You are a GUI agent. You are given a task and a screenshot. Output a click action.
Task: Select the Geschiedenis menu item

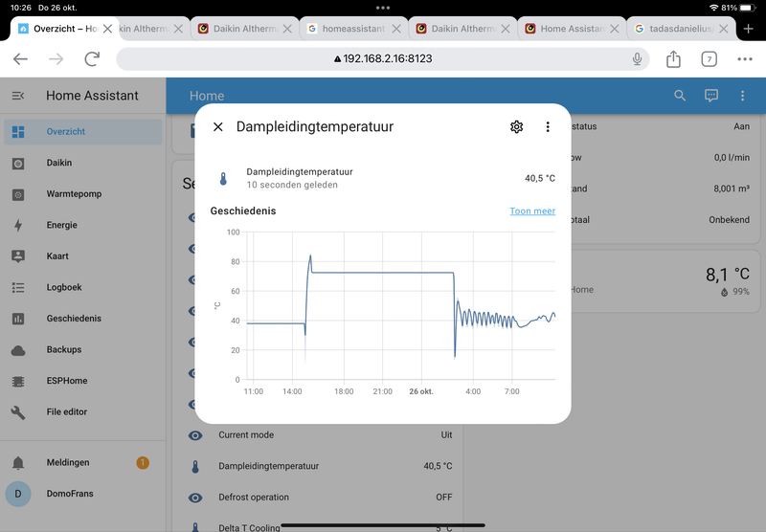click(x=83, y=319)
